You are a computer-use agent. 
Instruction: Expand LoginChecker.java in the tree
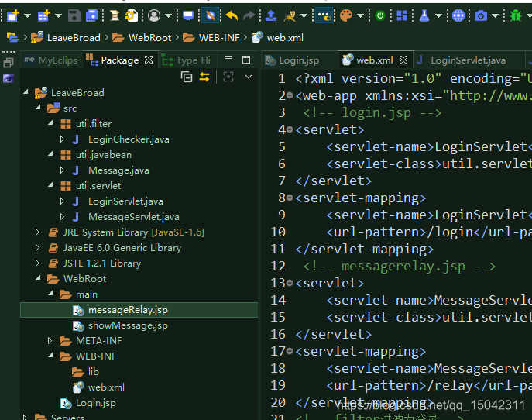pos(62,139)
